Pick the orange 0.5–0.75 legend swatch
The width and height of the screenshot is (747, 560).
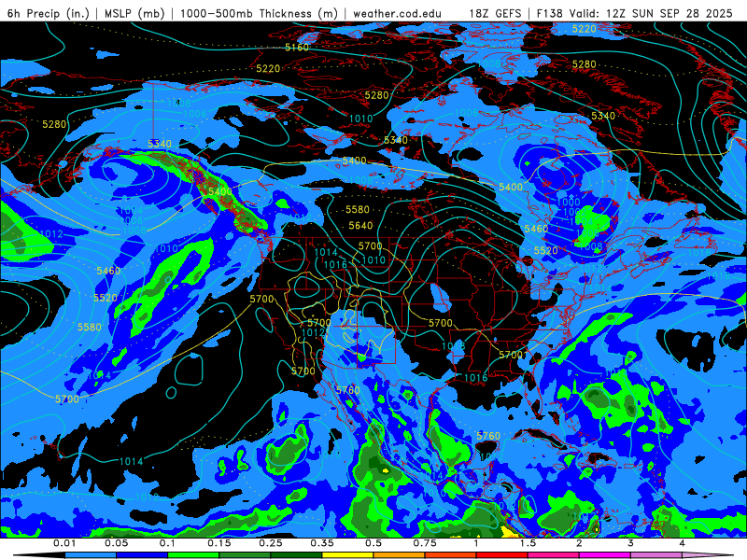click(400, 555)
